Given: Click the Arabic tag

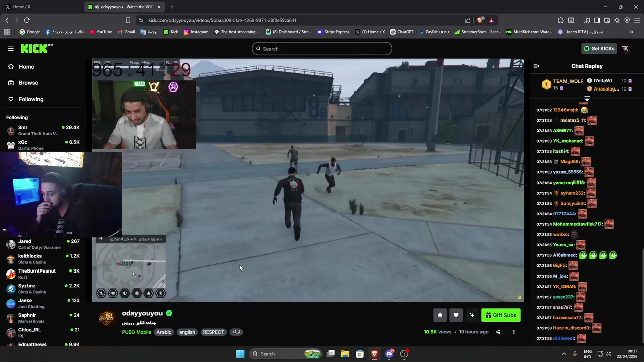Looking at the screenshot, I should [x=164, y=332].
